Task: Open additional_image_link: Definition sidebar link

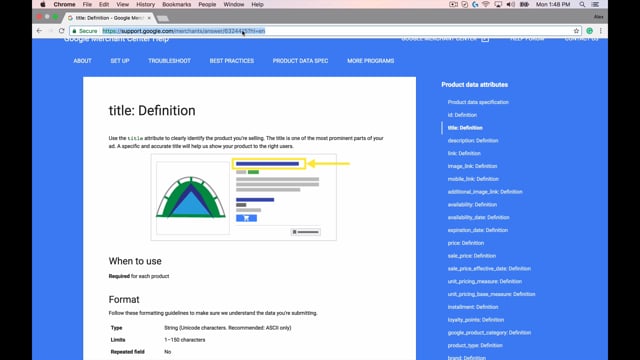Action: point(485,192)
